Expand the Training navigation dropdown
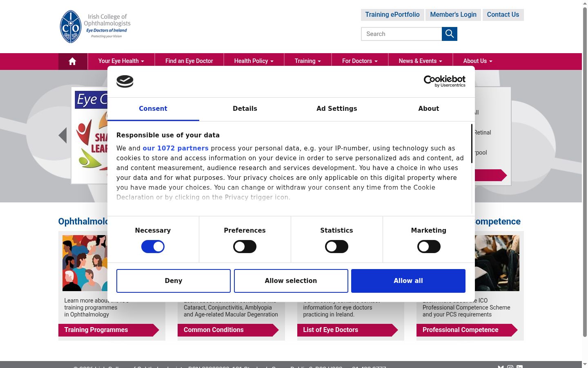Screen dimensions: 588x368 [x=308, y=61]
